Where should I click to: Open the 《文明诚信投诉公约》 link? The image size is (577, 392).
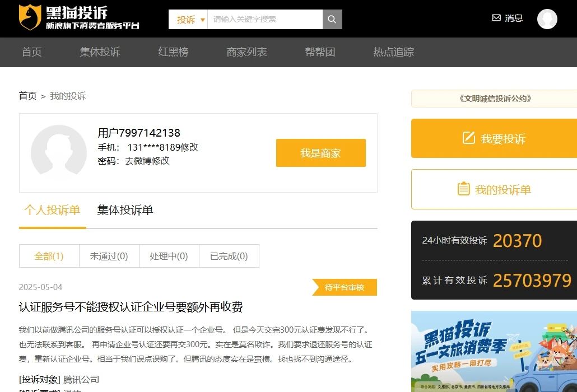(495, 99)
